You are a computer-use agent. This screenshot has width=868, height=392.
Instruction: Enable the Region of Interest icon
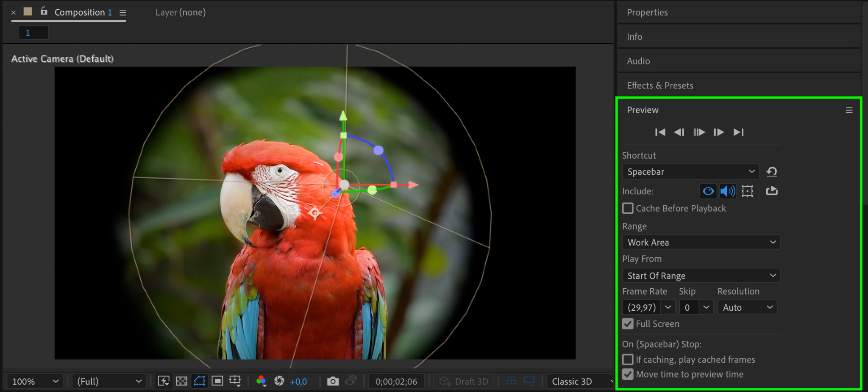point(217,381)
